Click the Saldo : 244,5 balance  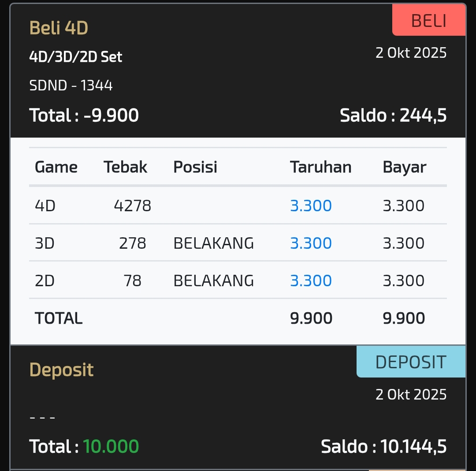click(393, 116)
